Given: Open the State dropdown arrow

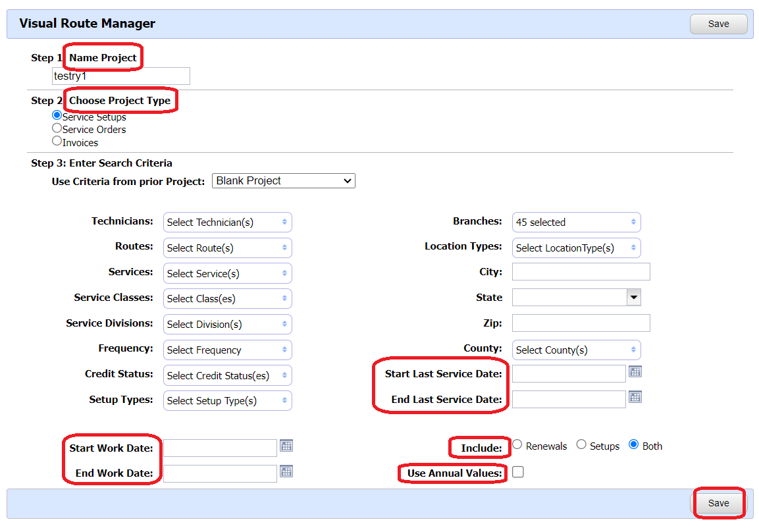Looking at the screenshot, I should click(x=633, y=297).
